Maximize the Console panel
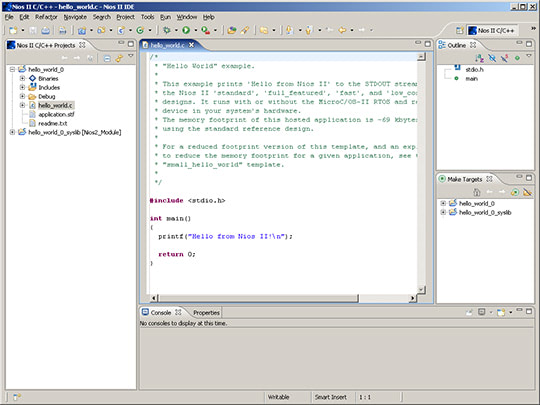This screenshot has width=540, height=405. click(x=529, y=311)
